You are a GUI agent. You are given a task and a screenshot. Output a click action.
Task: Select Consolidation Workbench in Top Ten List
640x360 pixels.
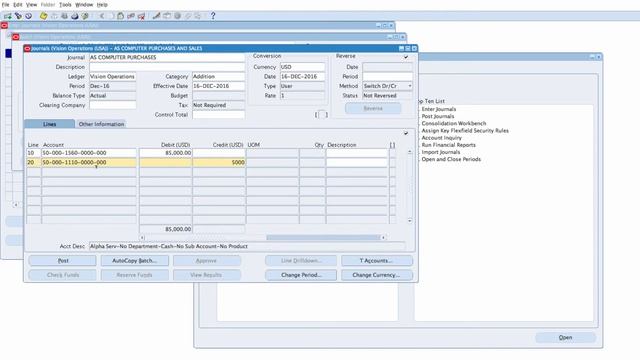454,123
